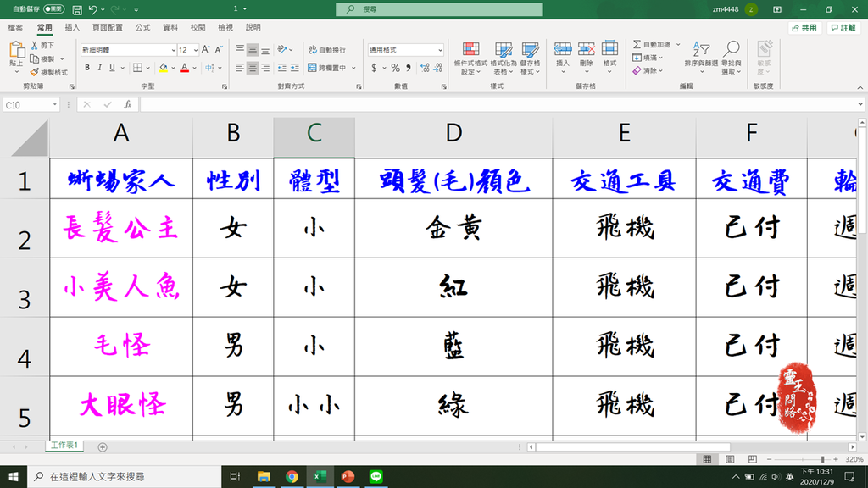The width and height of the screenshot is (868, 488).
Task: Toggle underline formatting
Action: coord(112,68)
